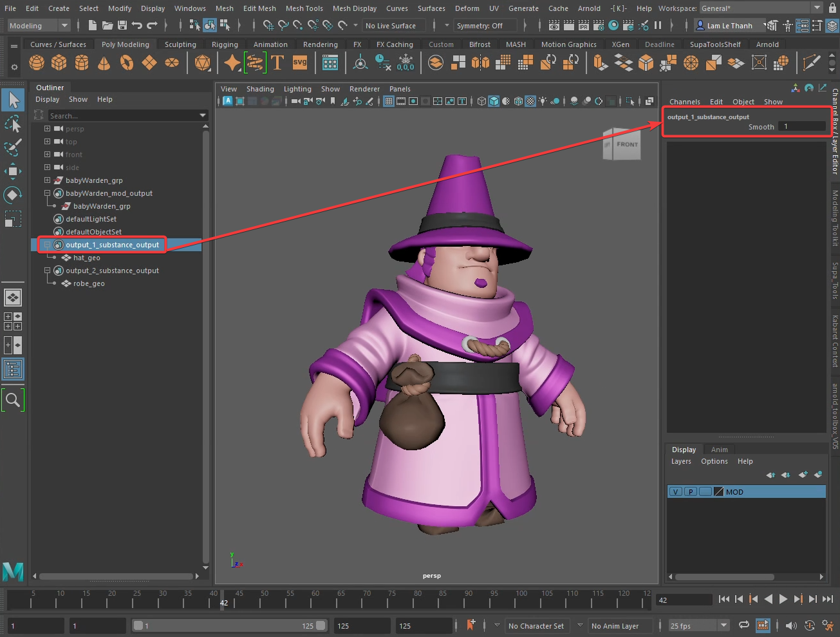Toggle the Outliner panel quick layout button

click(x=13, y=369)
